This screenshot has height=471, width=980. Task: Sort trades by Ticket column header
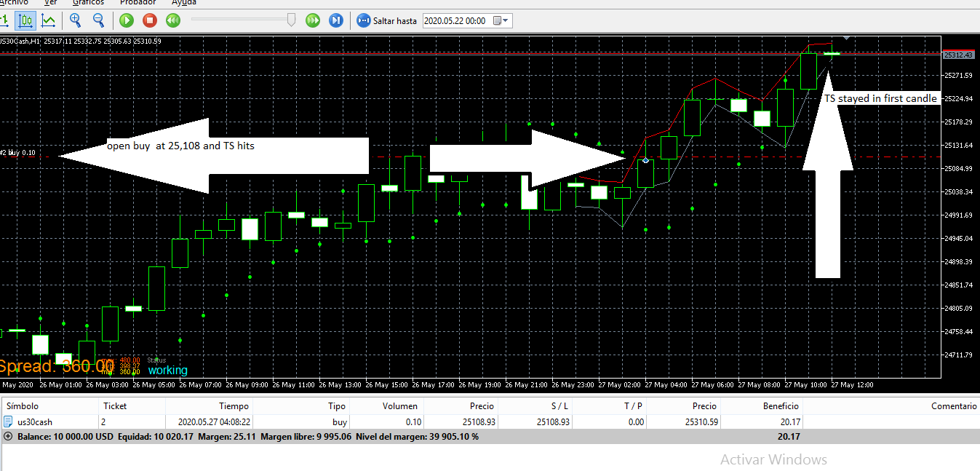[132, 406]
